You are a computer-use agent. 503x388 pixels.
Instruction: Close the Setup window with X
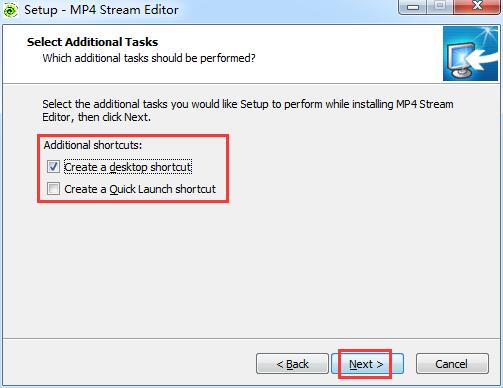click(477, 6)
